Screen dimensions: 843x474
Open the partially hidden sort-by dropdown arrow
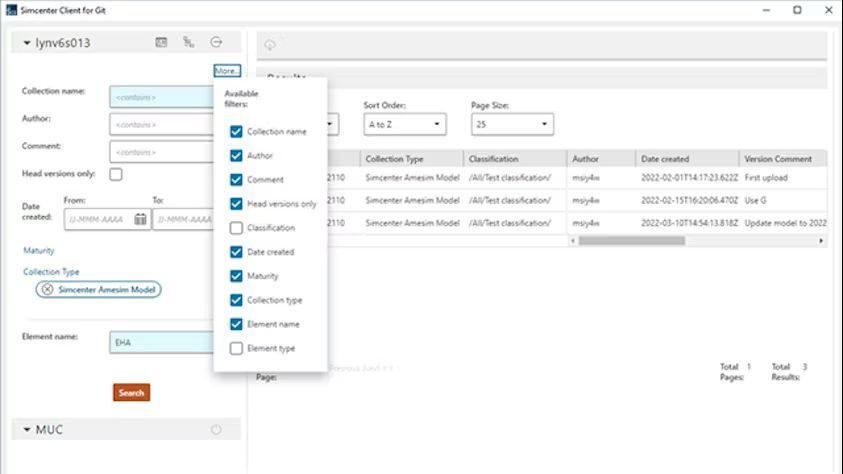pyautogui.click(x=330, y=124)
